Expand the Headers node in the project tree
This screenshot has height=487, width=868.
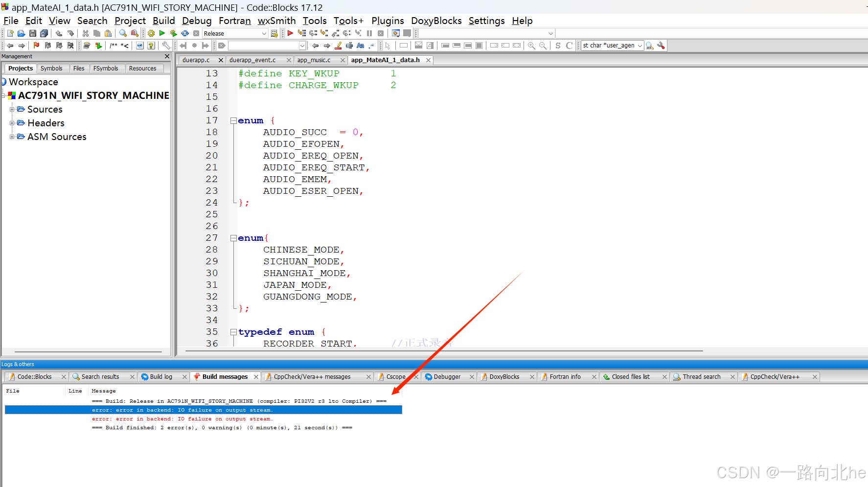click(12, 123)
